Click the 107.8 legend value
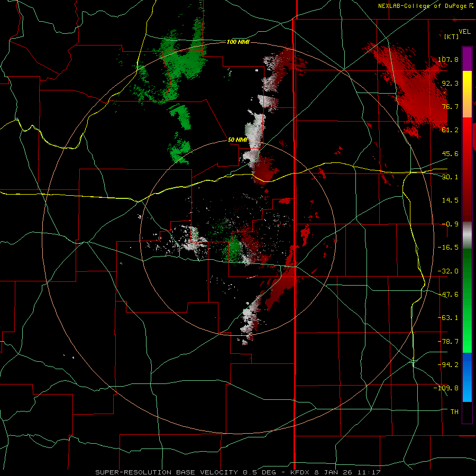Screen dimensions: 476x476 [x=448, y=59]
